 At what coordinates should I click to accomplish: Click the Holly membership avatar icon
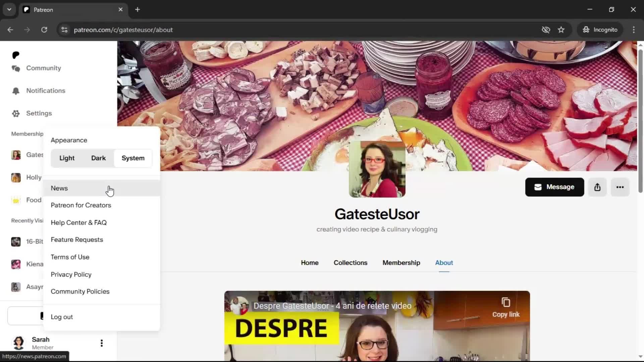pyautogui.click(x=16, y=178)
